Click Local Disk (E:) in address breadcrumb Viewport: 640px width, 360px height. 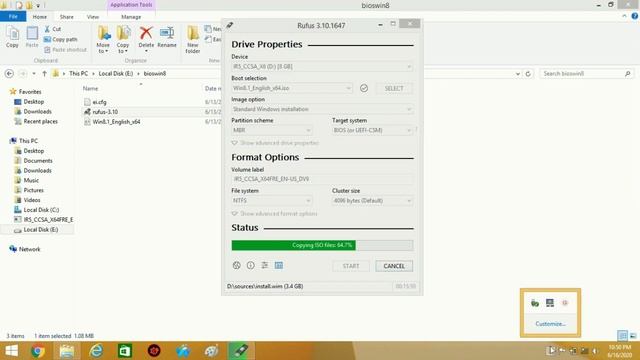tap(116, 74)
